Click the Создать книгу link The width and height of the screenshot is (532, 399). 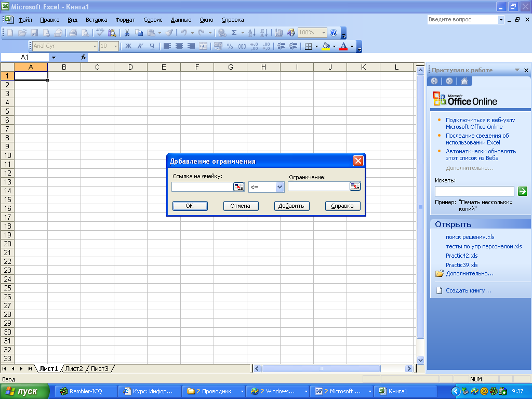pos(468,290)
